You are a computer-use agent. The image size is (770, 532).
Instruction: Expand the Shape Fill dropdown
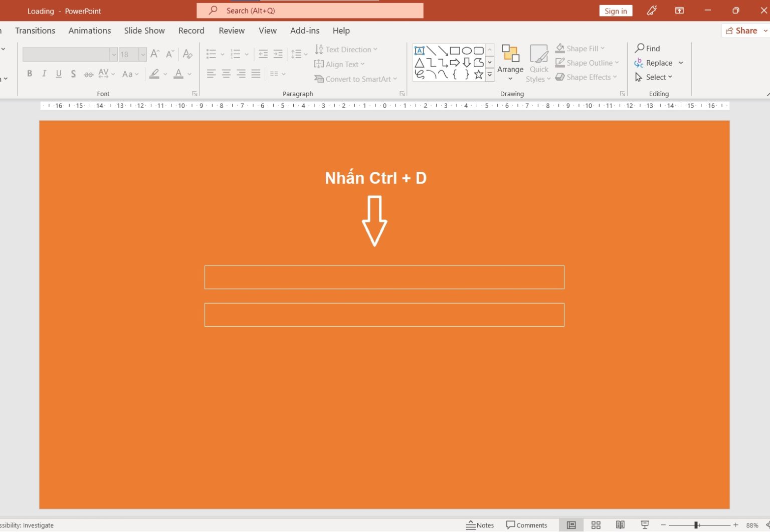point(603,49)
